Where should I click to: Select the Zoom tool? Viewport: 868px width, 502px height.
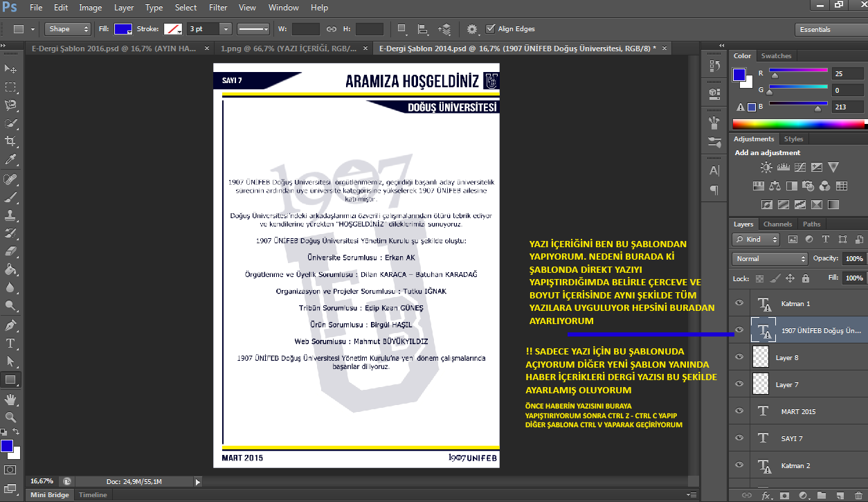(10, 418)
